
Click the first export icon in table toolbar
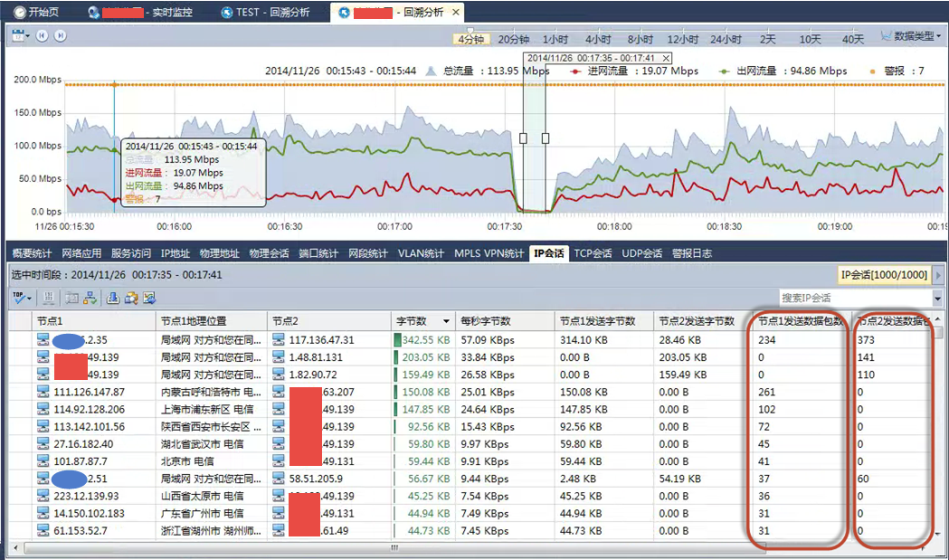[x=113, y=298]
